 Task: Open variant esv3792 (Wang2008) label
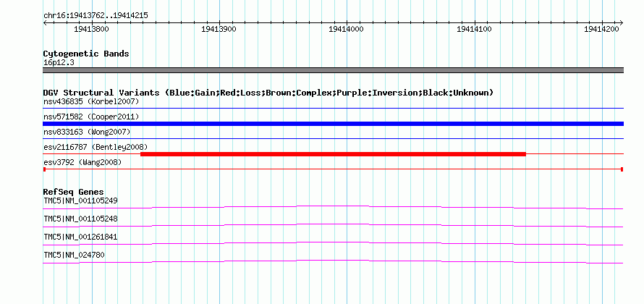(82, 163)
